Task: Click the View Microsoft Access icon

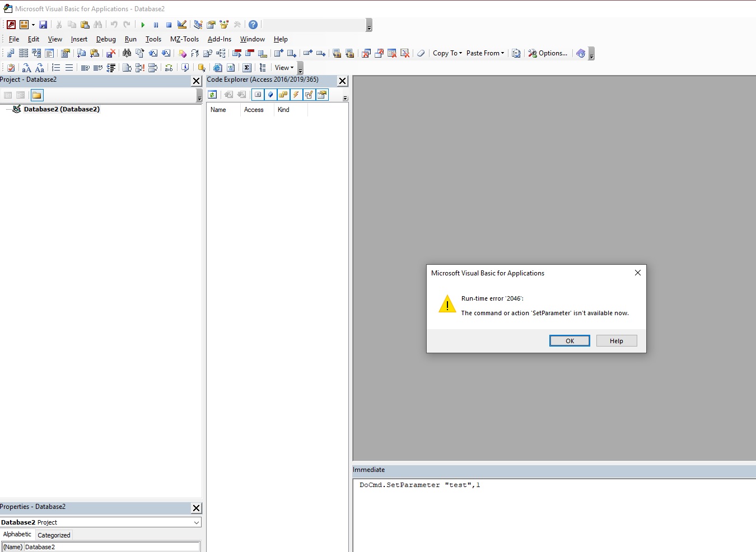Action: (11, 25)
